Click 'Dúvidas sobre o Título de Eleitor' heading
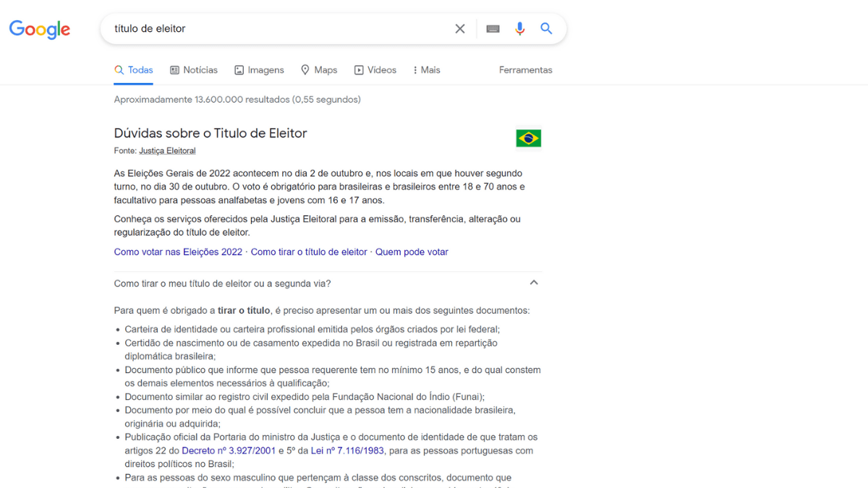The width and height of the screenshot is (868, 488). [210, 133]
